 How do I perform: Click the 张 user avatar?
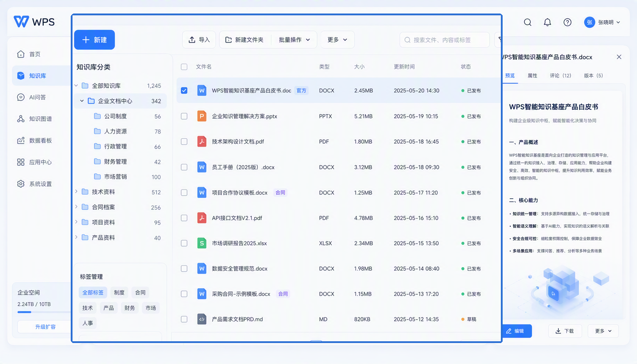click(589, 22)
